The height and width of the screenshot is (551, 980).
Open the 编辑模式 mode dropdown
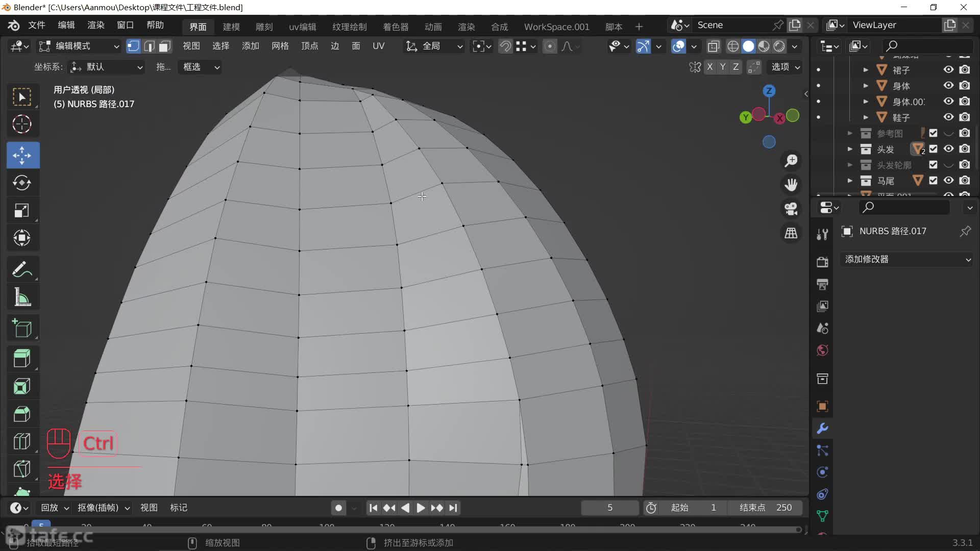pyautogui.click(x=79, y=46)
